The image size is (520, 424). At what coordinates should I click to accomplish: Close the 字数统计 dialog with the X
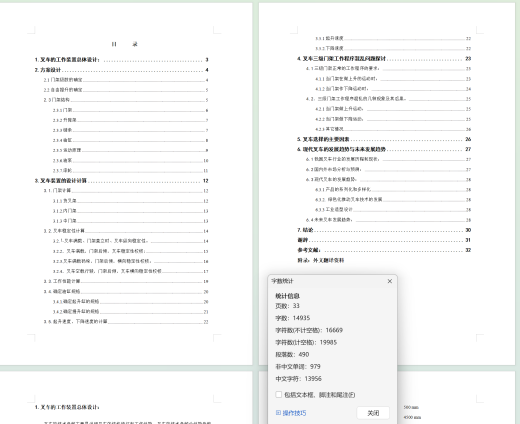390,281
